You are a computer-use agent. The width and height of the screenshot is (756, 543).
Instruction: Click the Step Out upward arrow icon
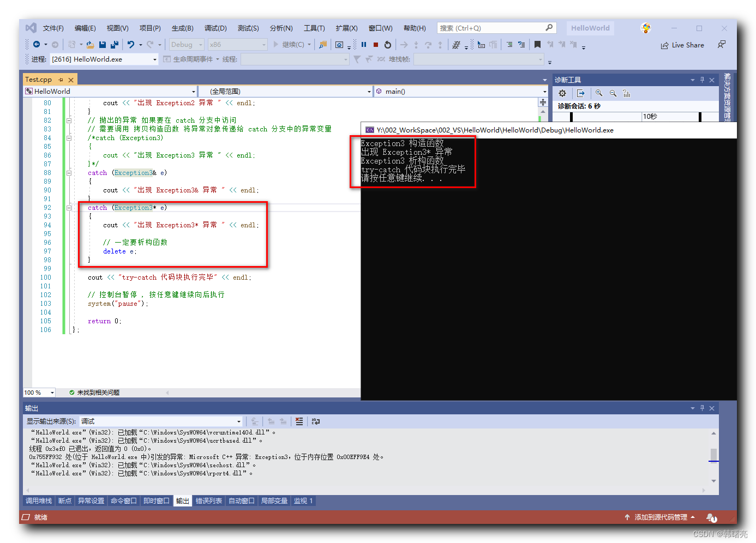pos(440,45)
